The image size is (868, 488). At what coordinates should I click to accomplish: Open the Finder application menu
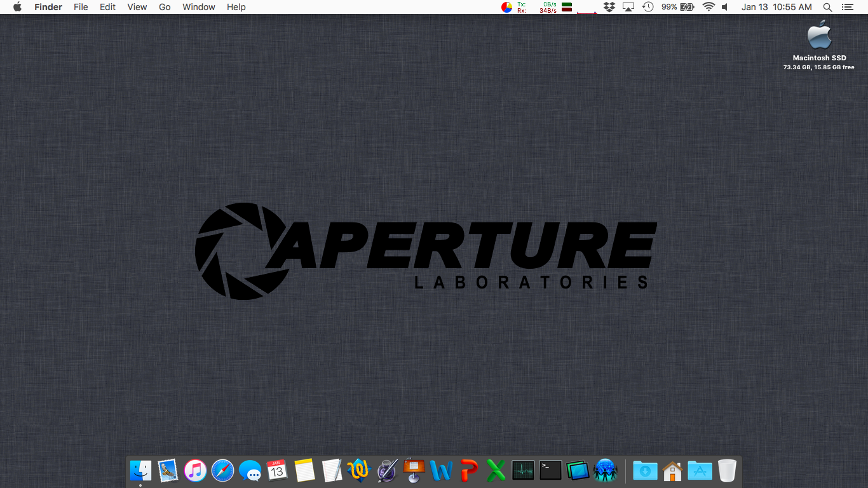click(x=48, y=7)
